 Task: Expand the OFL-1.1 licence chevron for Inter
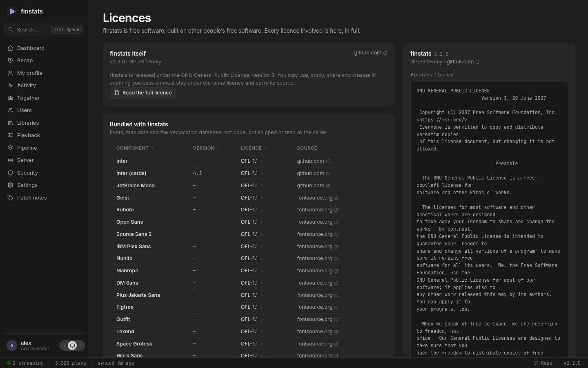[261, 162]
